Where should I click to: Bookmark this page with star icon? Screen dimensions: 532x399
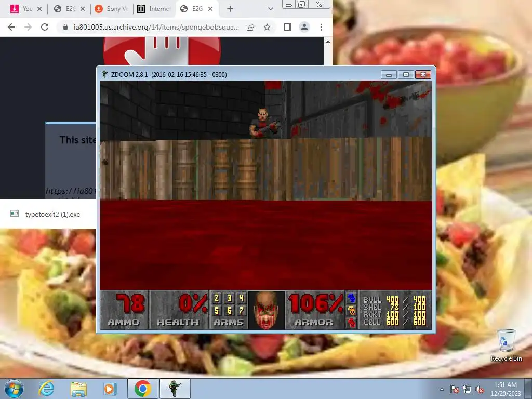pyautogui.click(x=267, y=27)
